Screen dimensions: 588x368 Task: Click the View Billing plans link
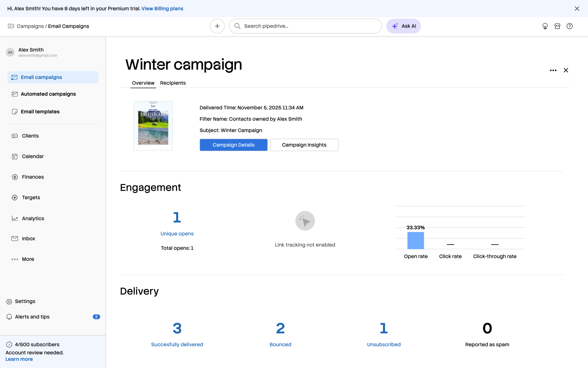pos(162,9)
